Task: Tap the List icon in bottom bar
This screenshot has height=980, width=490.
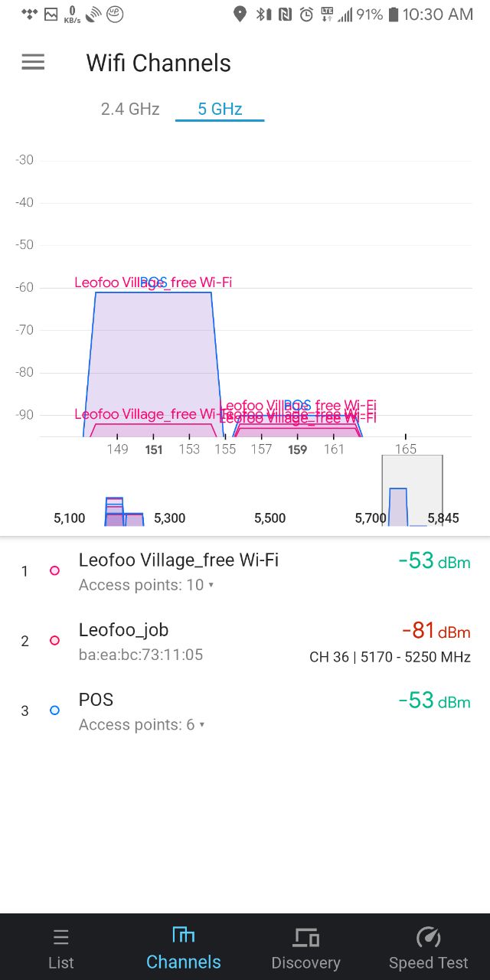Action: pos(61,937)
